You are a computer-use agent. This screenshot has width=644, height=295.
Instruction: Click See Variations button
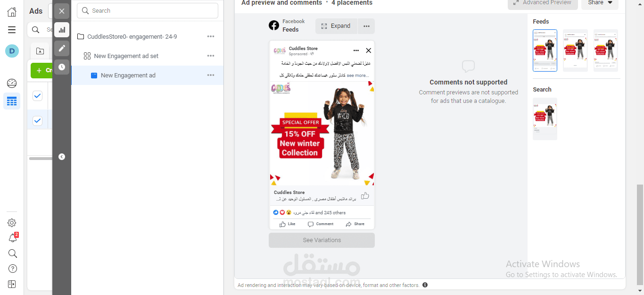(x=322, y=240)
